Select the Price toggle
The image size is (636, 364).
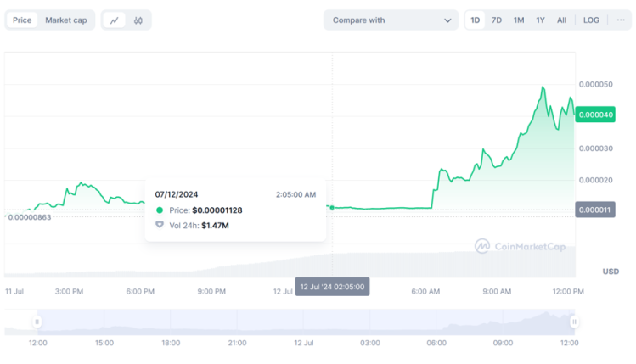click(22, 20)
